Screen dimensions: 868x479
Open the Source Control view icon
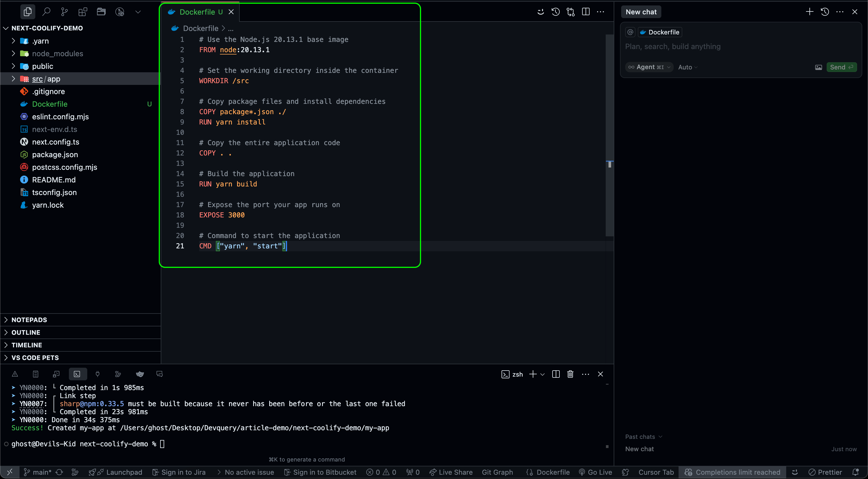click(64, 12)
